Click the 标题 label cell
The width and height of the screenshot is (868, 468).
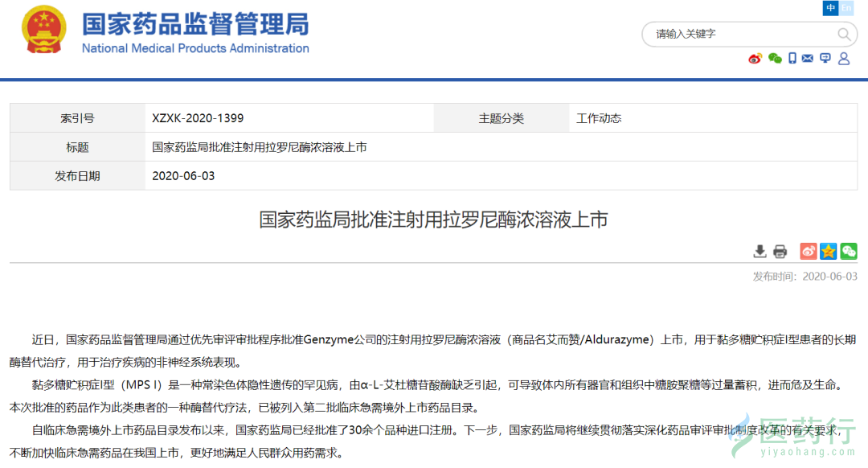point(77,147)
